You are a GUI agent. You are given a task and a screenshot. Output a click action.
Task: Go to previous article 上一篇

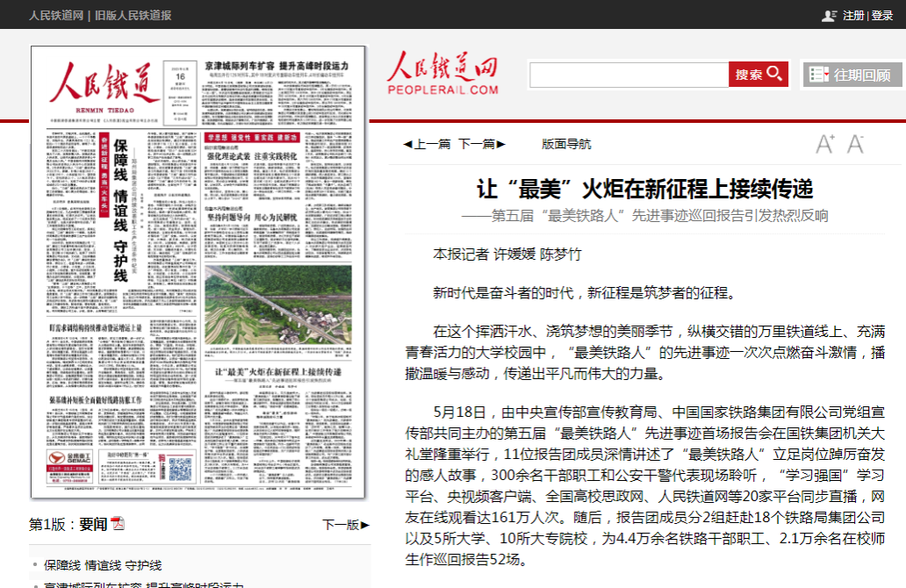tap(427, 144)
